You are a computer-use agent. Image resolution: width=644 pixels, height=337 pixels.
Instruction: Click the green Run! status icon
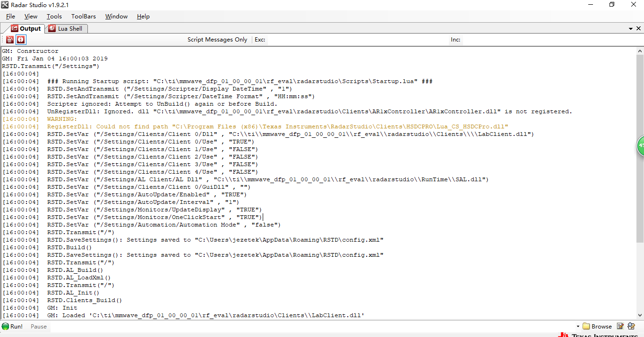tap(5, 326)
